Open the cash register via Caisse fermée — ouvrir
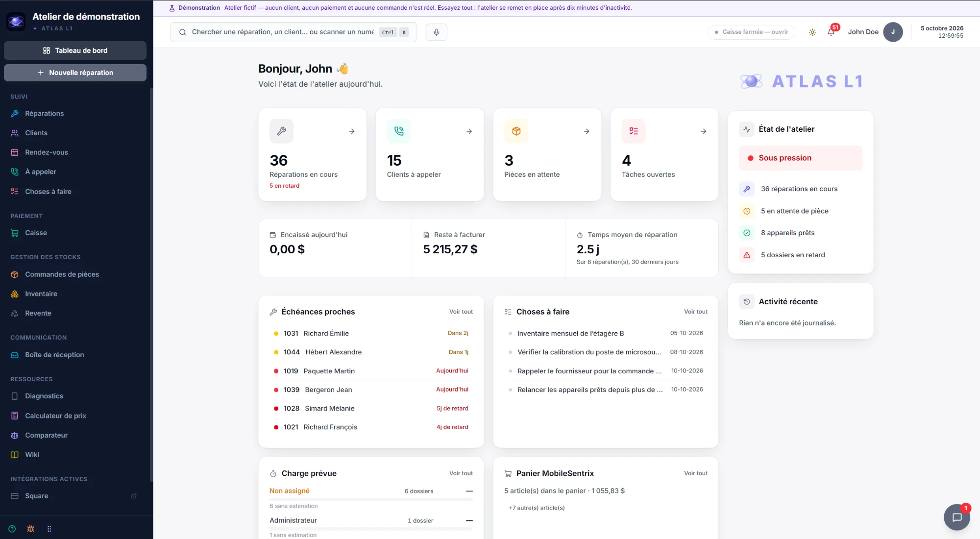The width and height of the screenshot is (980, 539). 751,32
